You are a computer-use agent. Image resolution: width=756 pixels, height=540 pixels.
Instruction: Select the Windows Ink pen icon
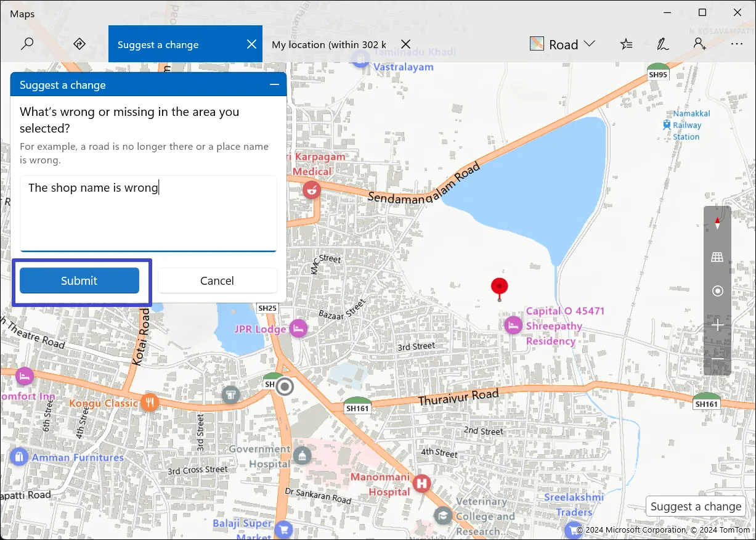tap(662, 44)
